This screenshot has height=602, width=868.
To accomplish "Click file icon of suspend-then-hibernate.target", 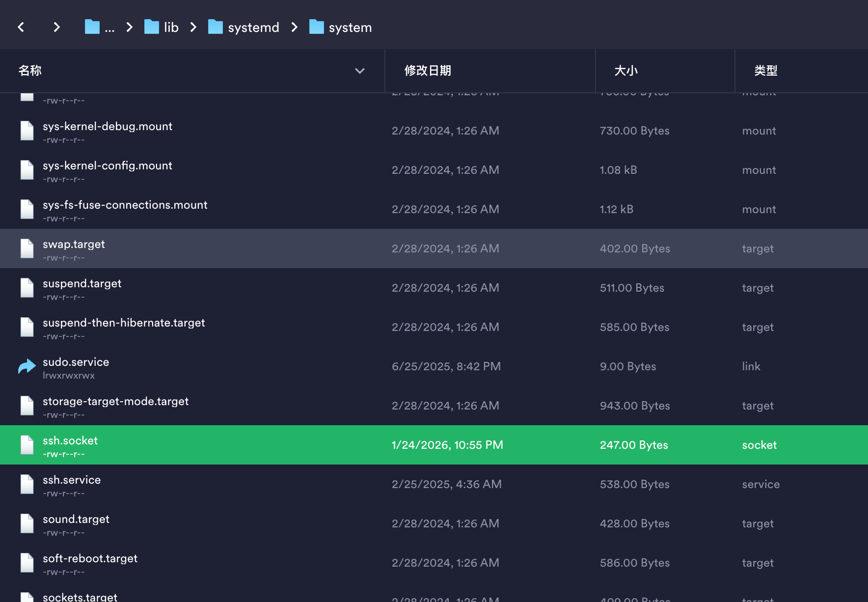I will 27,327.
